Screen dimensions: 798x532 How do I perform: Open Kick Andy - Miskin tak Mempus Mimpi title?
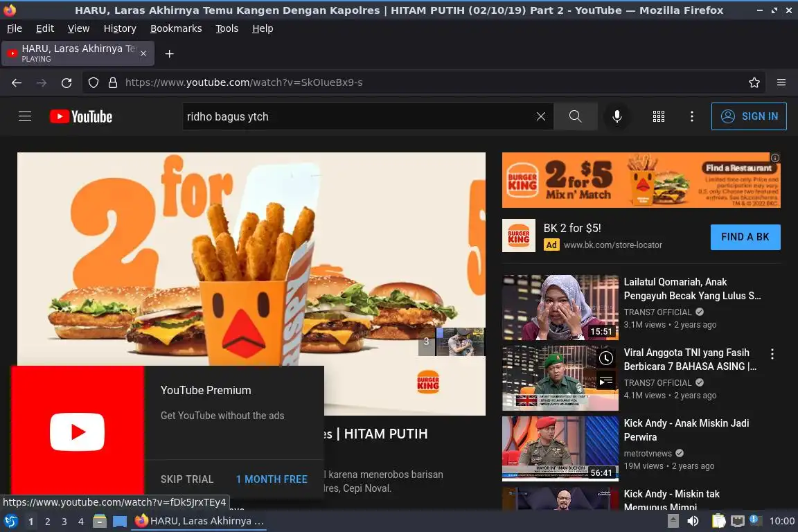click(672, 500)
